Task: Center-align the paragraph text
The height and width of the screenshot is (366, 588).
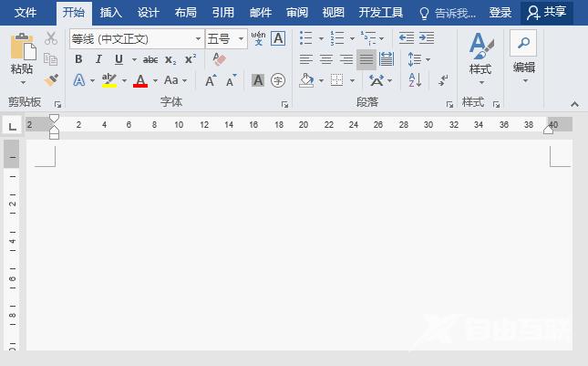Action: point(325,59)
